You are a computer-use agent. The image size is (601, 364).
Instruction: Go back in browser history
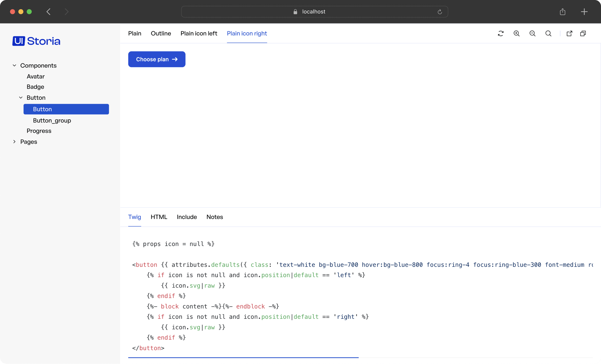point(48,12)
